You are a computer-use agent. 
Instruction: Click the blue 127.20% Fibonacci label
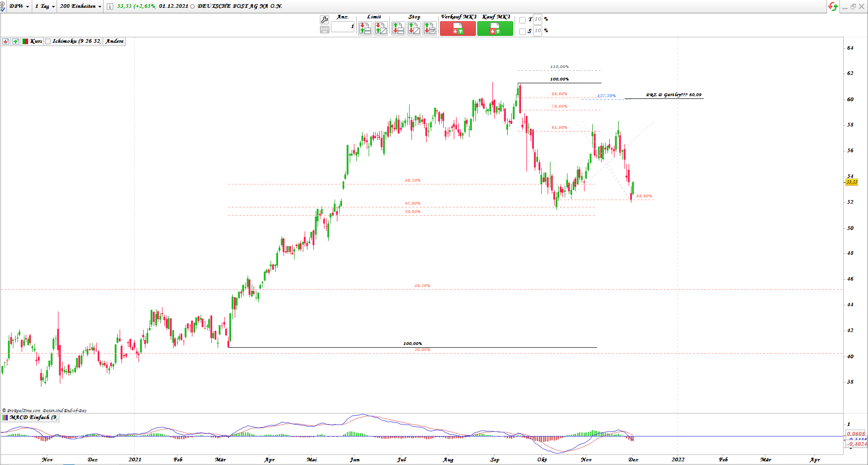coord(606,96)
